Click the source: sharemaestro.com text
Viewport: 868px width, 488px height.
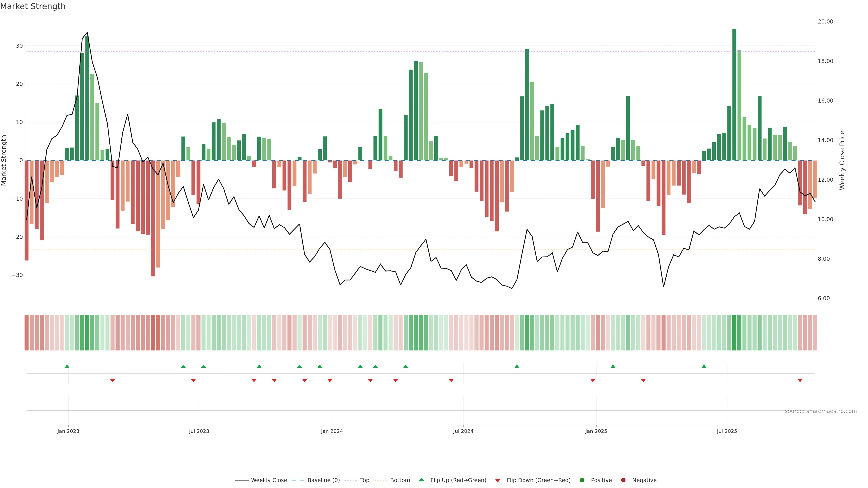821,411
